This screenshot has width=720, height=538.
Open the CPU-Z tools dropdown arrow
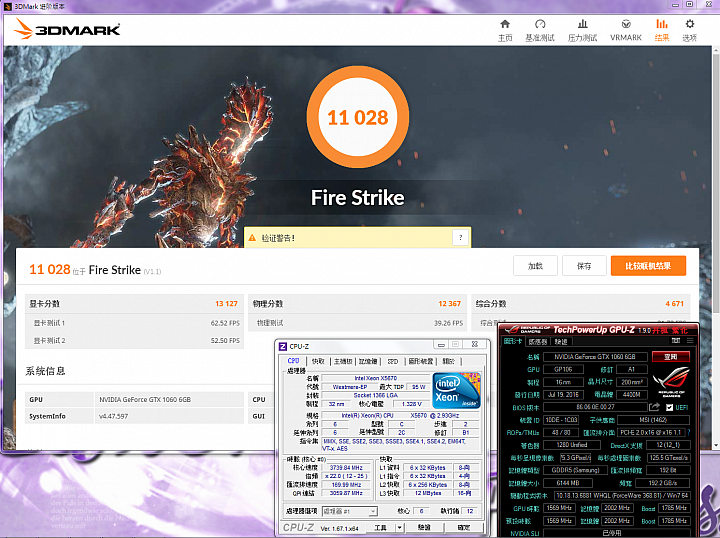(x=400, y=527)
